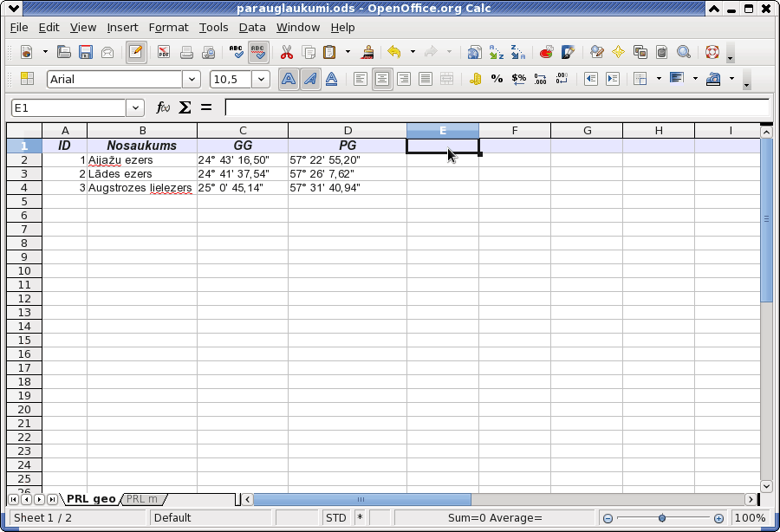Open Page Preview
This screenshot has height=532, width=780.
pos(208,52)
